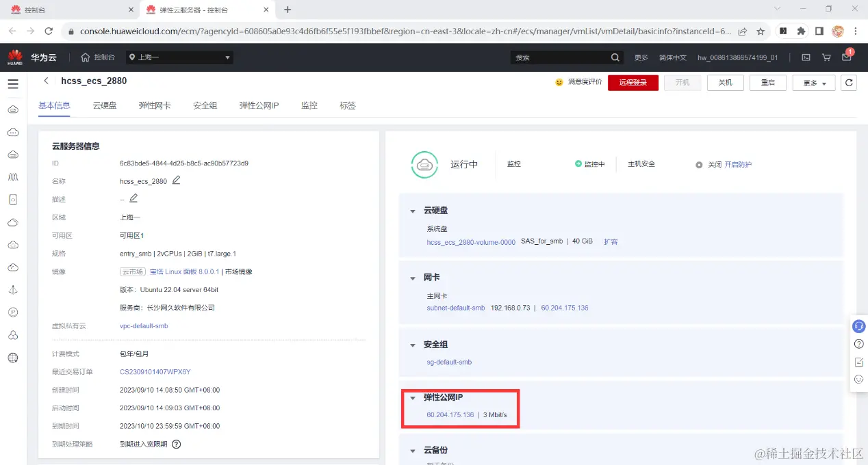The height and width of the screenshot is (465, 868).
Task: Click the floating smiley face icon
Action: pyautogui.click(x=858, y=379)
